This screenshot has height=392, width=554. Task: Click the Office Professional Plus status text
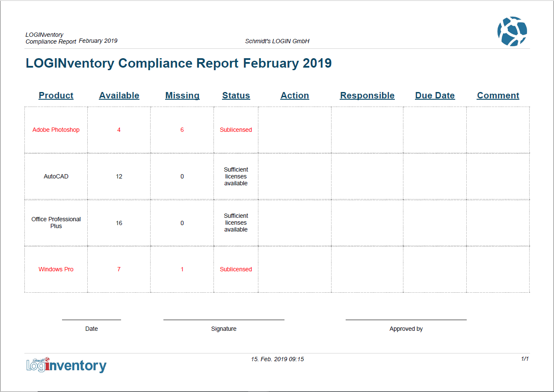tap(236, 223)
